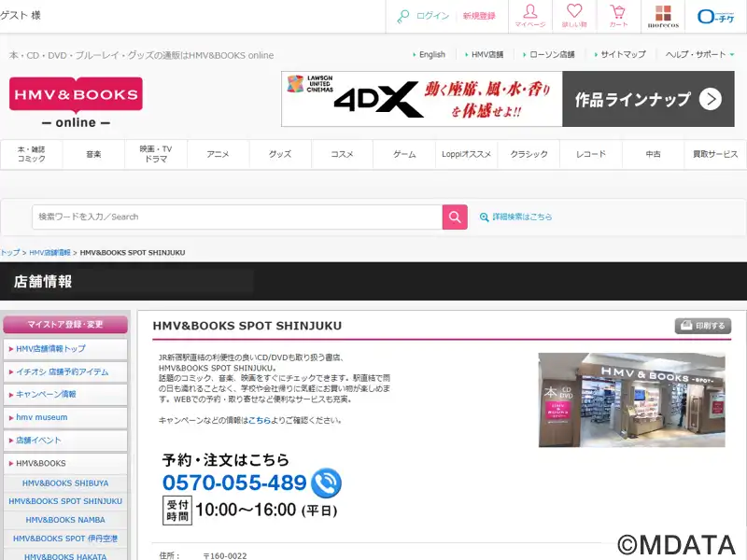Image resolution: width=747 pixels, height=560 pixels.
Task: Click the blue phone call icon
Action: pyautogui.click(x=326, y=483)
